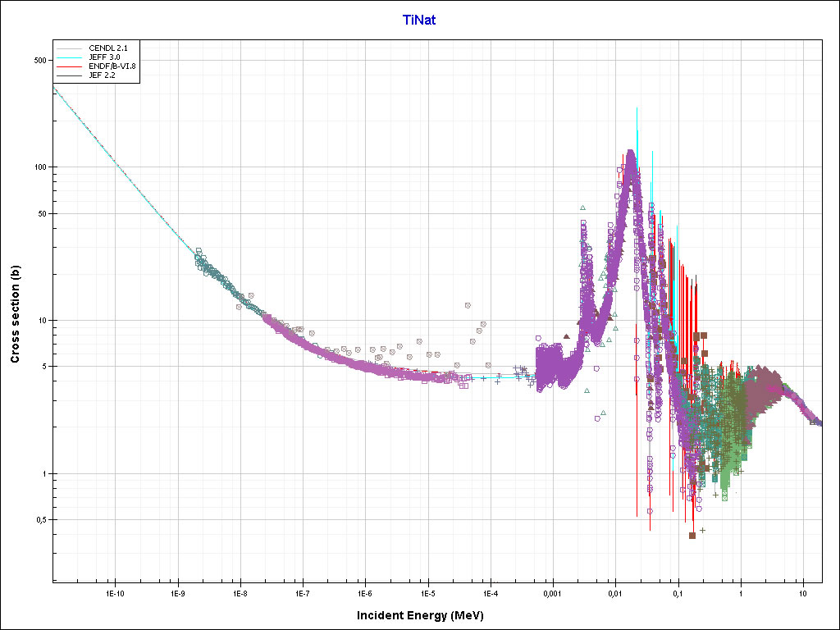Click the light gray CENDL line sample
This screenshot has height=630, width=840.
pos(70,48)
